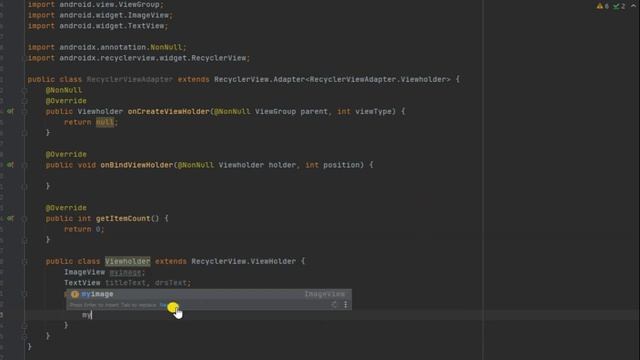Click the viewType parameter name

[373, 111]
